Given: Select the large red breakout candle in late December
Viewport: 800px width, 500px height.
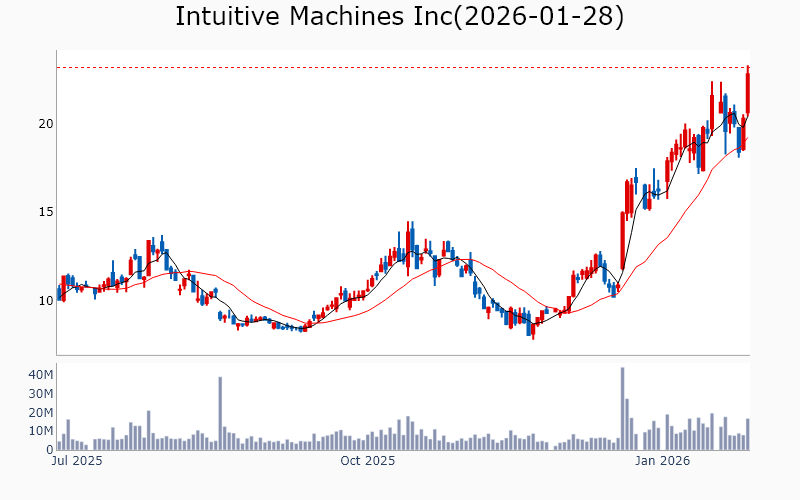Looking at the screenshot, I should click(622, 240).
